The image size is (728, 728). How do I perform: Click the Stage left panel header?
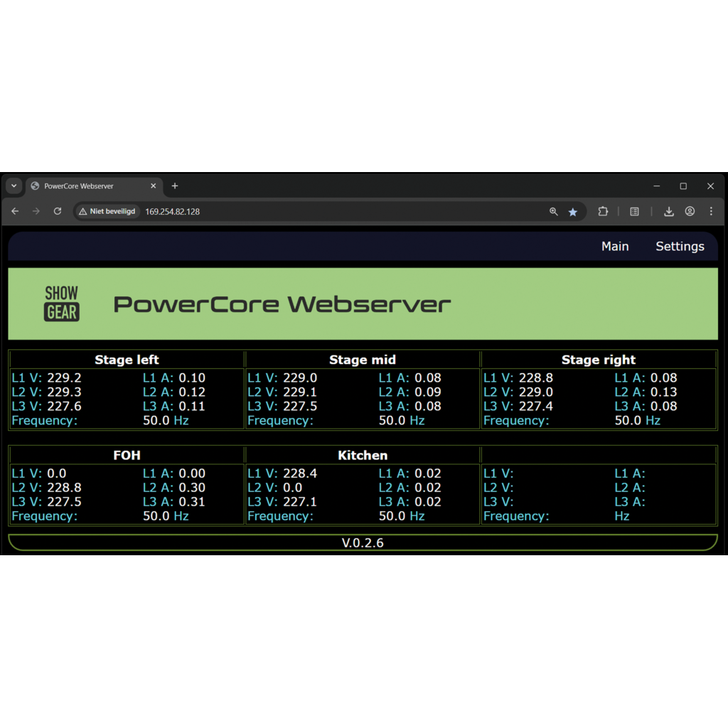coord(127,360)
